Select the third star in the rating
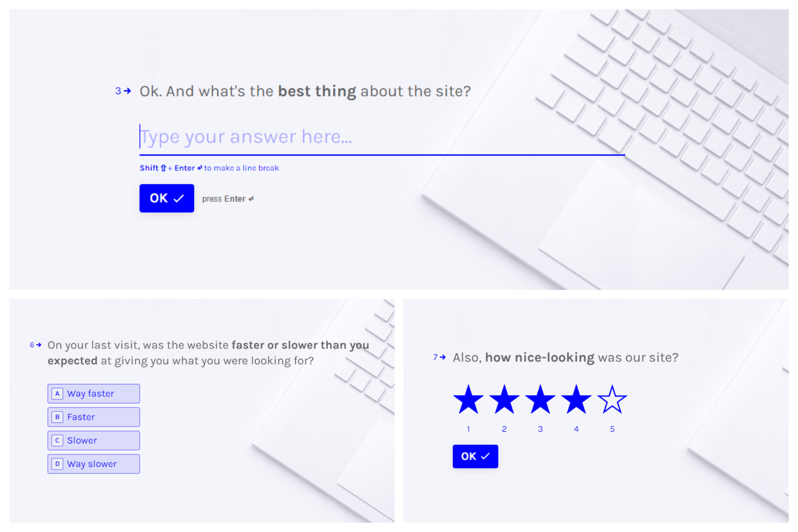The height and width of the screenshot is (532, 798). pyautogui.click(x=540, y=400)
